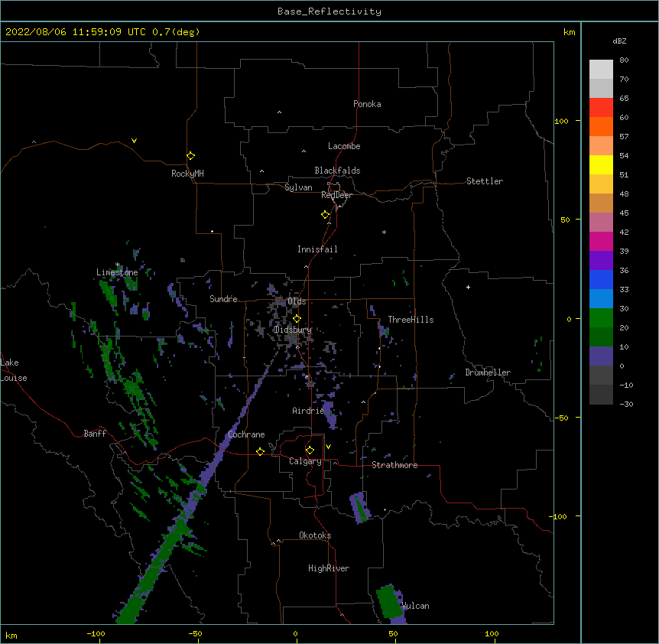The height and width of the screenshot is (644, 659).
Task: Click the radar echo patch southeast of Airdrie
Action: tap(330, 414)
